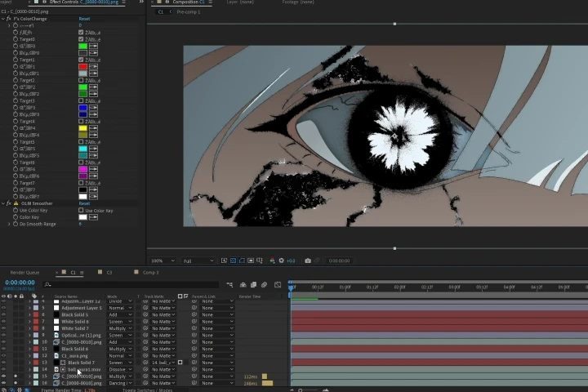This screenshot has width=588, height=392.
Task: Click the Target0 stopwatch icon
Action: (16, 39)
